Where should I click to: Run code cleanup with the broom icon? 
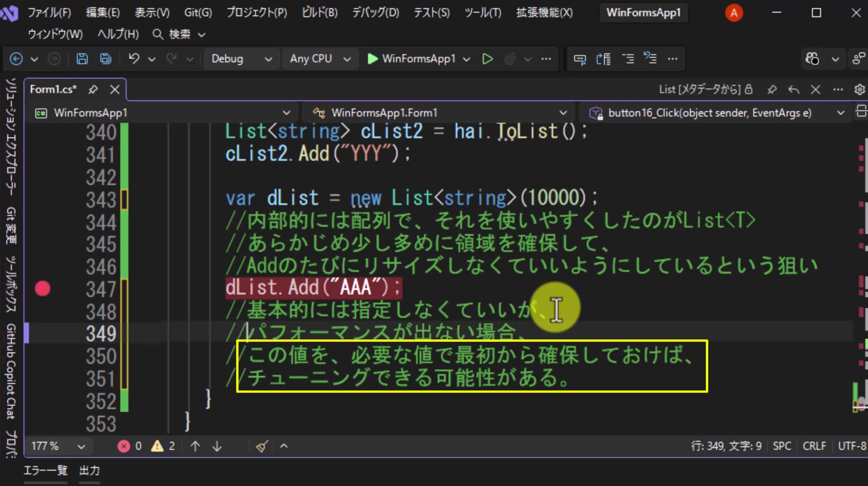click(262, 446)
